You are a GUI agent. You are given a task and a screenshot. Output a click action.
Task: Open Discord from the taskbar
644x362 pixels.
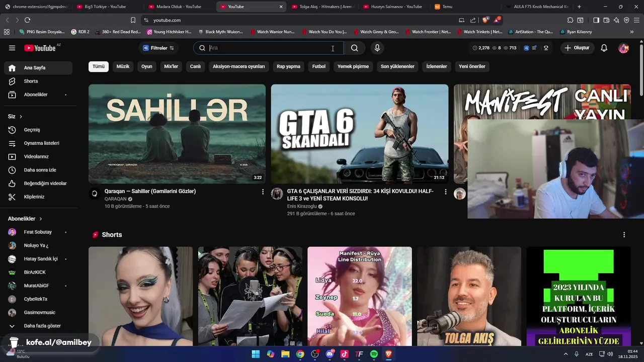point(330,354)
